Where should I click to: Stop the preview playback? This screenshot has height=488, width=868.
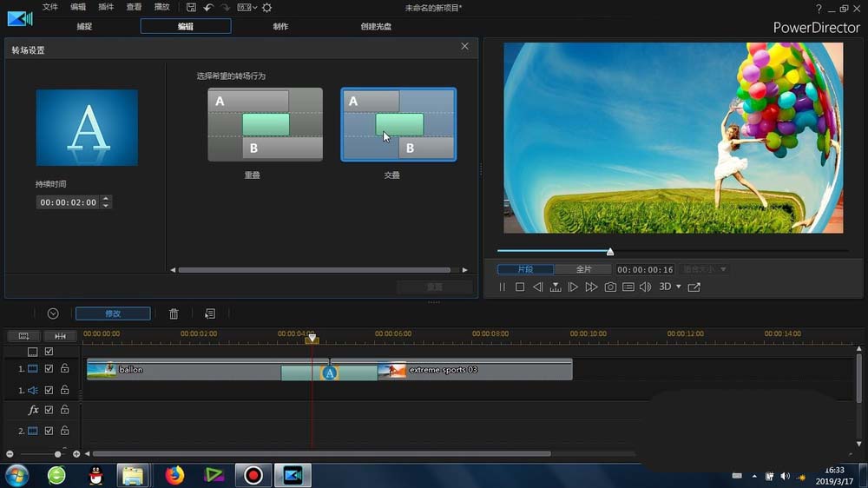click(x=520, y=287)
